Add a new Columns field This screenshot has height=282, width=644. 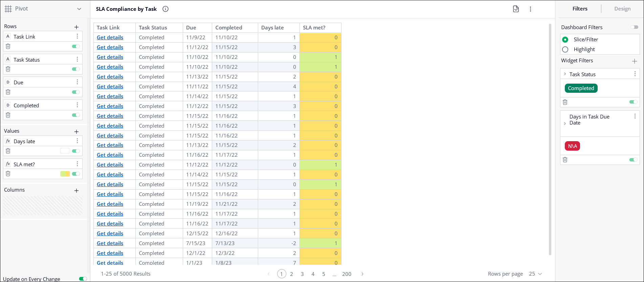tap(76, 191)
